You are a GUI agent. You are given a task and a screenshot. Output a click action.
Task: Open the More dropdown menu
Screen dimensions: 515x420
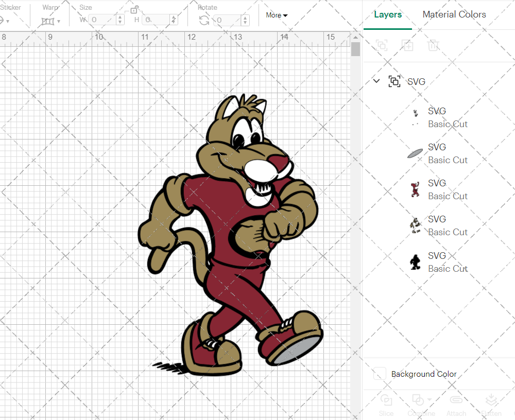click(x=277, y=15)
